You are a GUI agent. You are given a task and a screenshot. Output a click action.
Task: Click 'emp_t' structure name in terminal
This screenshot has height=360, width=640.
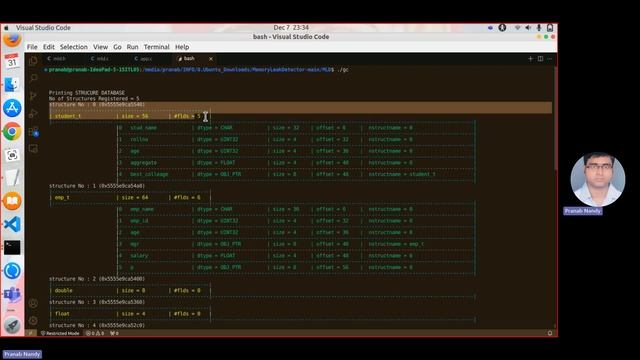[x=62, y=198]
